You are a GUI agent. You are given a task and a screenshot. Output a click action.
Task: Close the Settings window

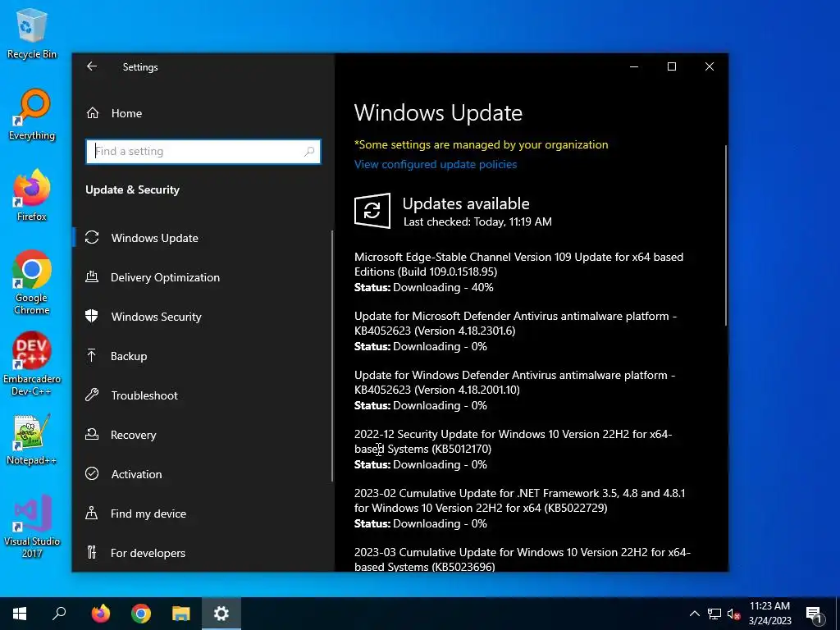point(710,66)
